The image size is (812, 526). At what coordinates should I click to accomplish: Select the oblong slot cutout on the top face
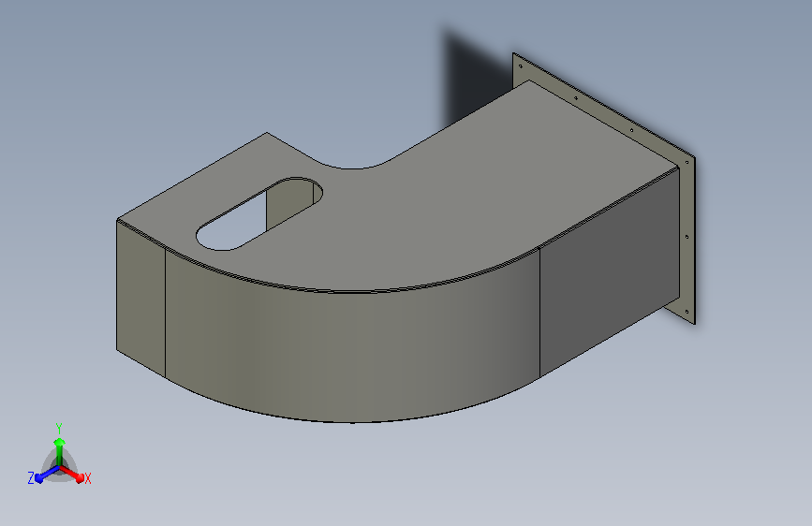click(258, 213)
